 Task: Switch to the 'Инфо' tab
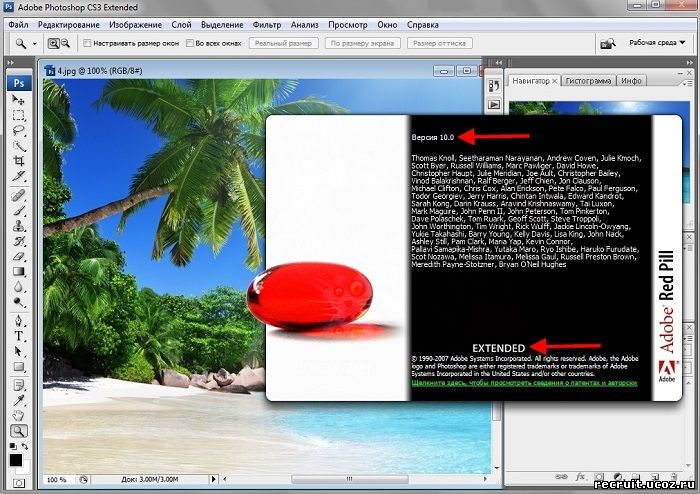pos(631,81)
